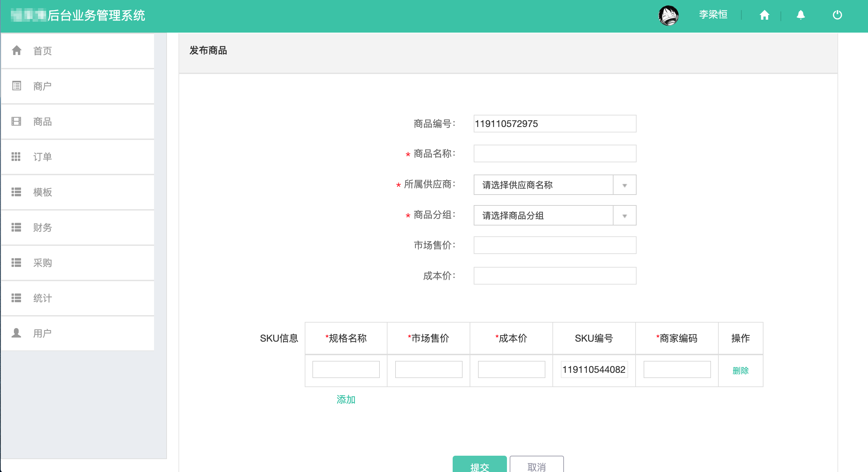Screen dimensions: 868x472
Task: Click the 发布商品 page heading
Action: (x=208, y=50)
